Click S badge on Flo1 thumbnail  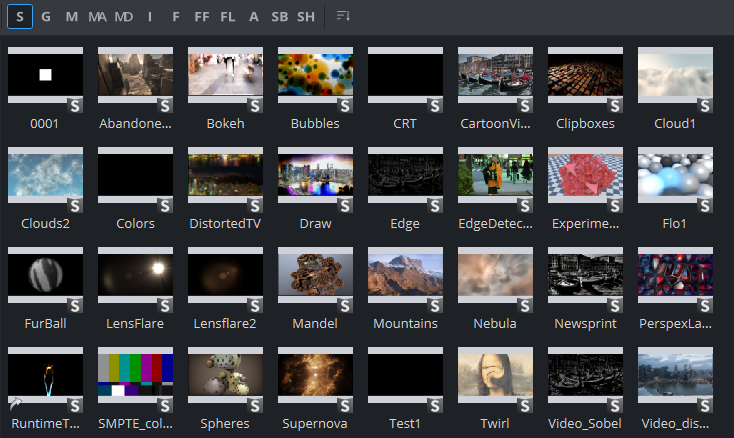tap(705, 205)
